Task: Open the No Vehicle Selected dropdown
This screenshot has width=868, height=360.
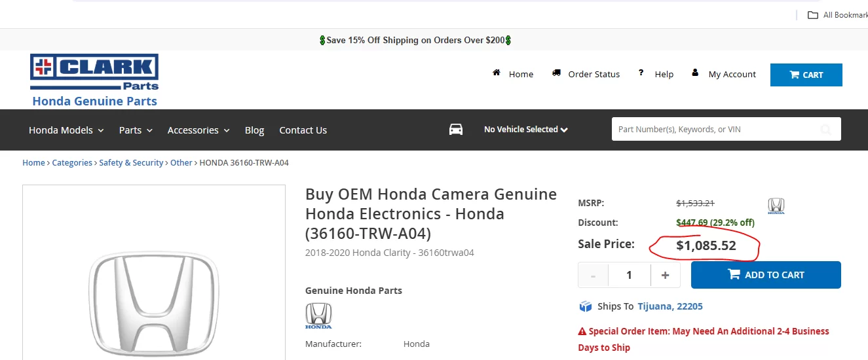Action: [526, 130]
